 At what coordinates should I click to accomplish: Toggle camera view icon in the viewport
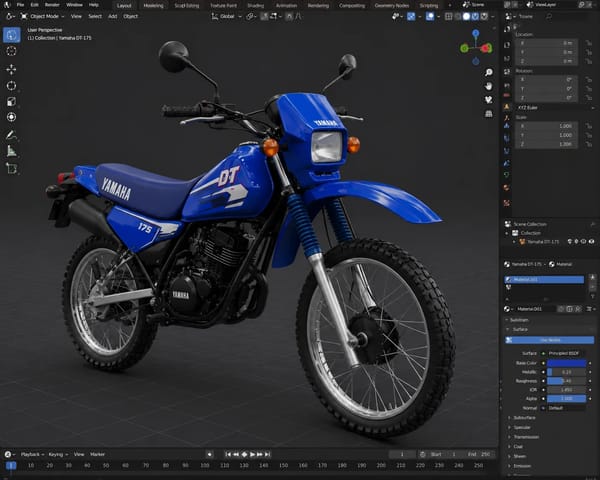tap(489, 100)
